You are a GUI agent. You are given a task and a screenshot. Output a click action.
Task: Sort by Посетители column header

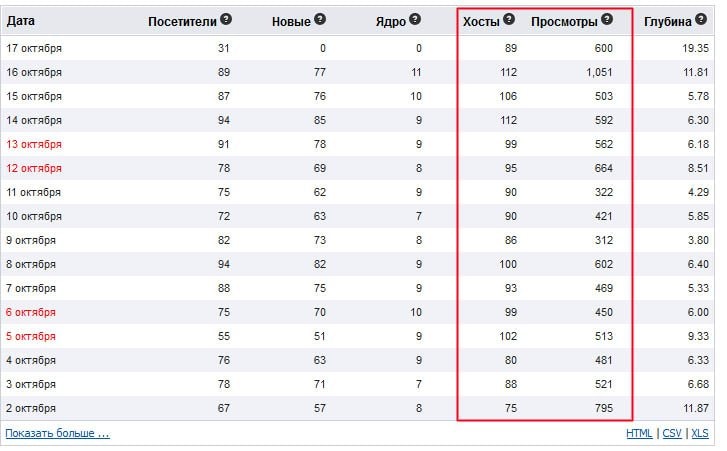pyautogui.click(x=182, y=20)
